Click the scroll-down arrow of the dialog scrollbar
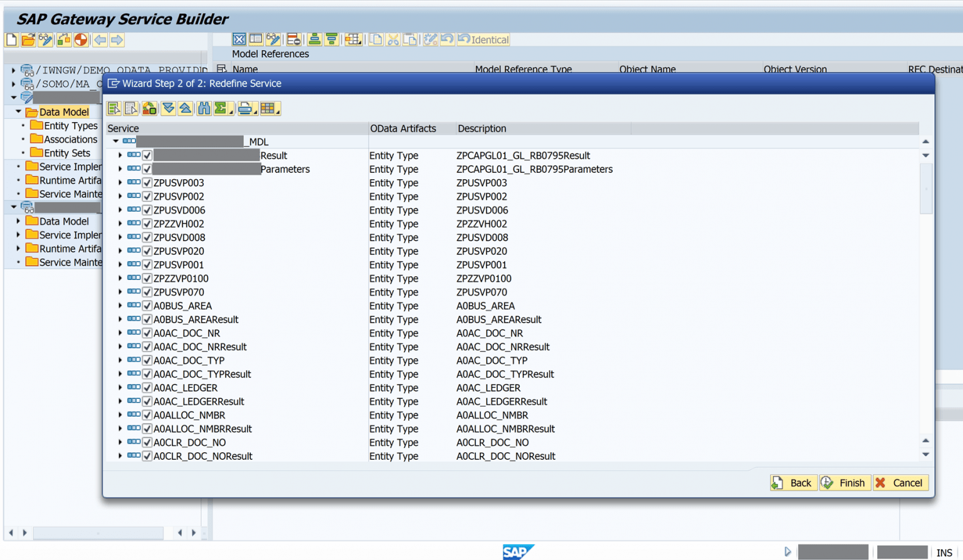 point(925,454)
